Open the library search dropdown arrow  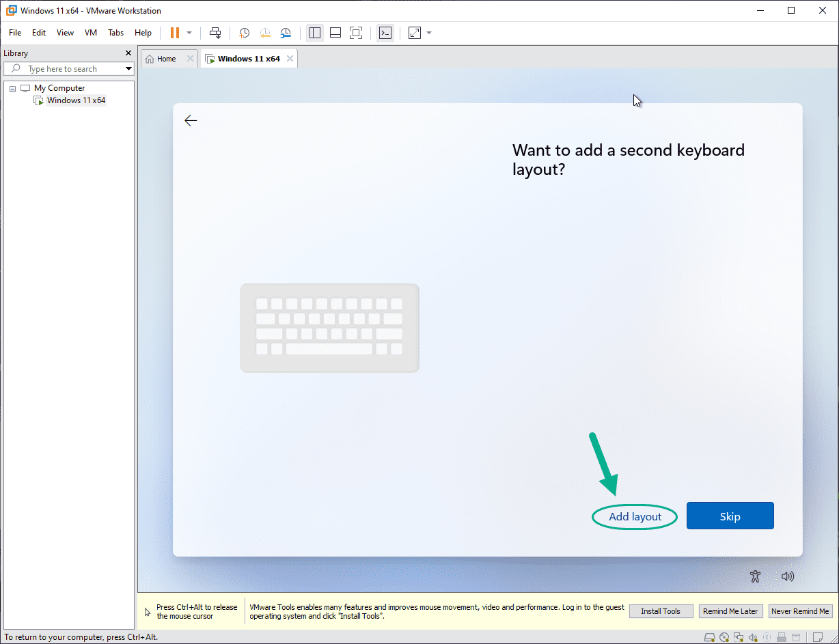coord(128,69)
